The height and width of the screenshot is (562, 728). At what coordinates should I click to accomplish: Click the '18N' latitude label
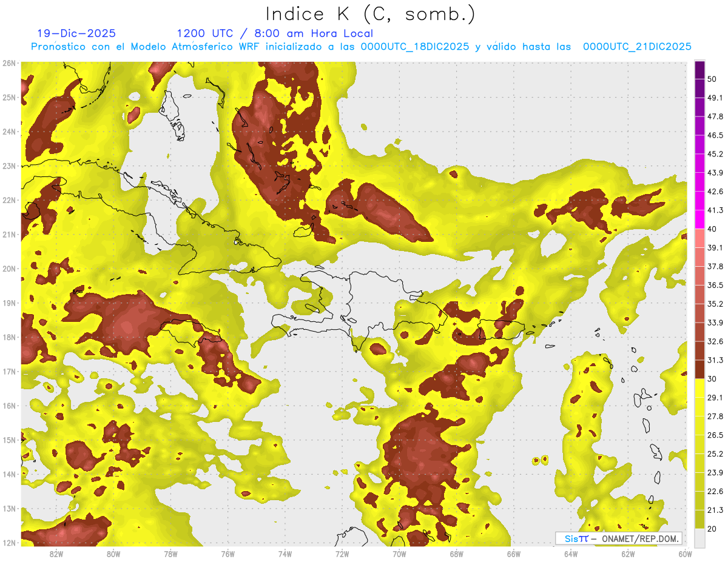point(8,337)
